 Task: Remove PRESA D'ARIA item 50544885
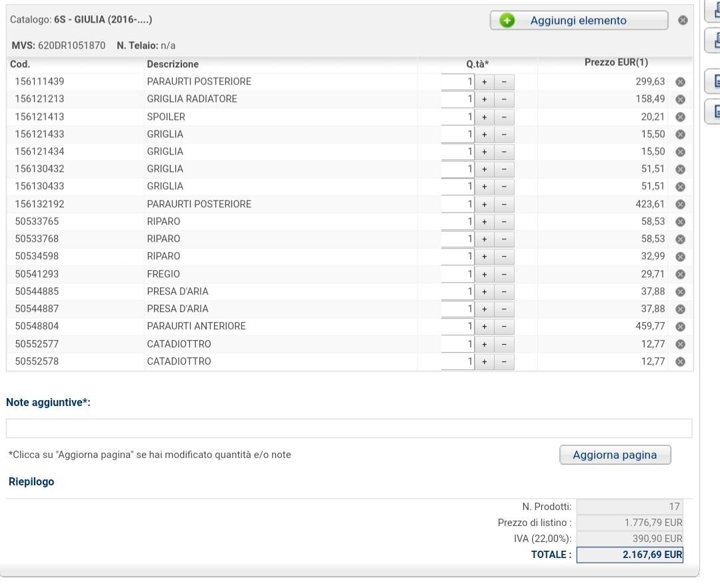point(680,291)
